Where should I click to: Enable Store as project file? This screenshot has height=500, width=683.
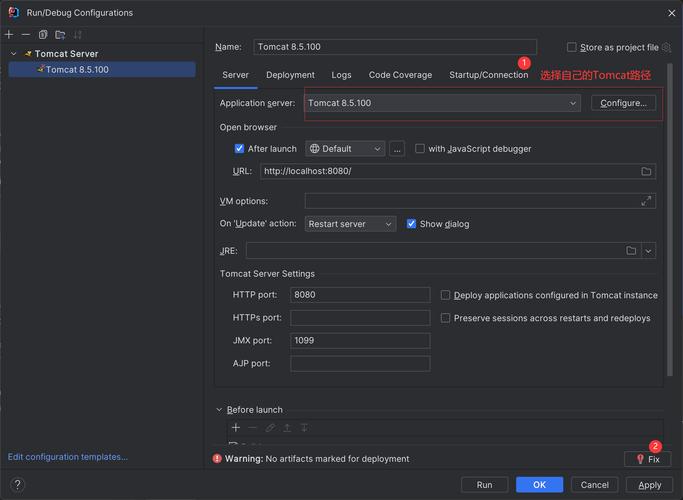571,47
